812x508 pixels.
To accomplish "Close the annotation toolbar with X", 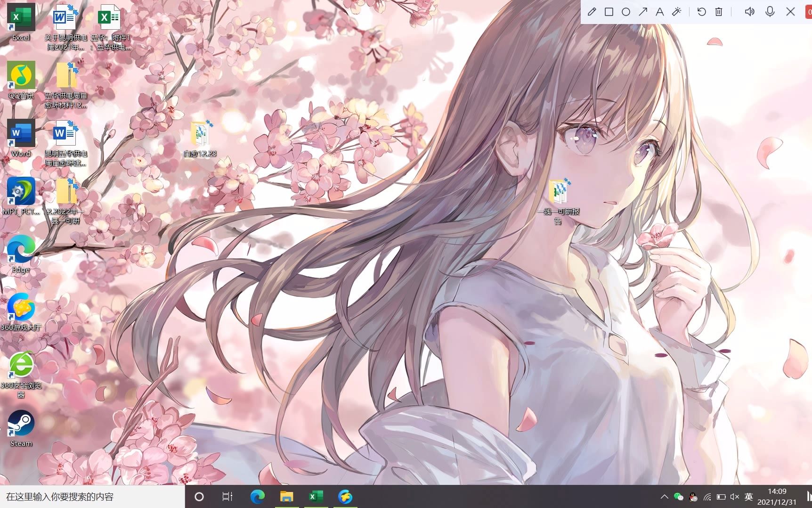I will [x=791, y=12].
